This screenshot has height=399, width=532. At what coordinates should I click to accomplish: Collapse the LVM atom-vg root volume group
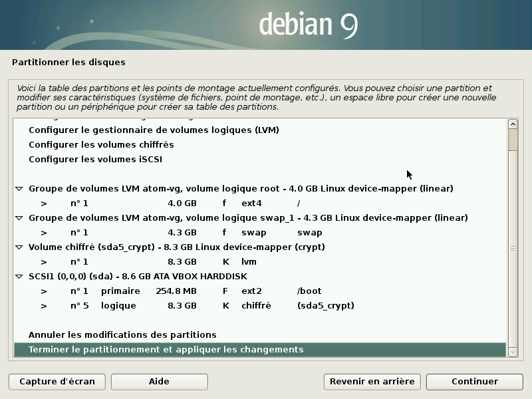point(19,188)
